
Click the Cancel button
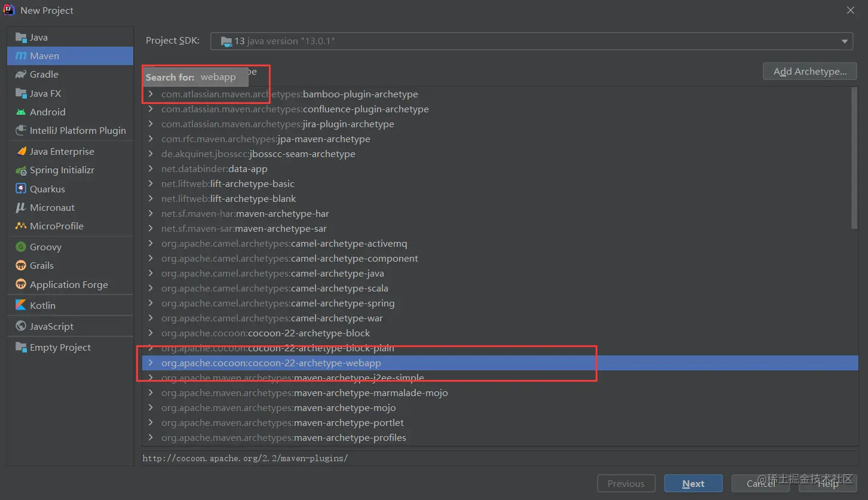[x=761, y=484]
